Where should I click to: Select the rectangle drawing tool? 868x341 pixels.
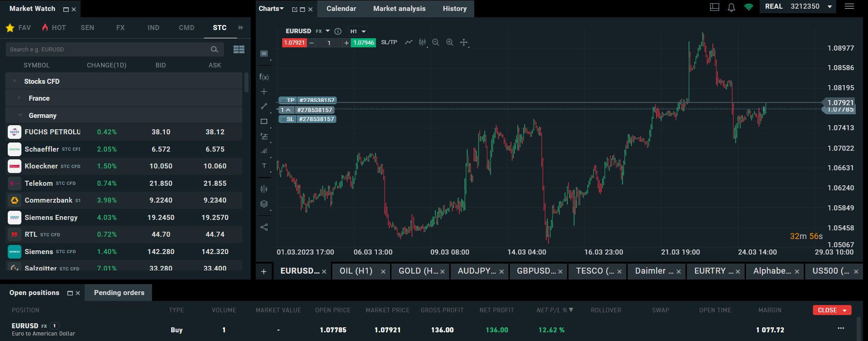pyautogui.click(x=264, y=122)
